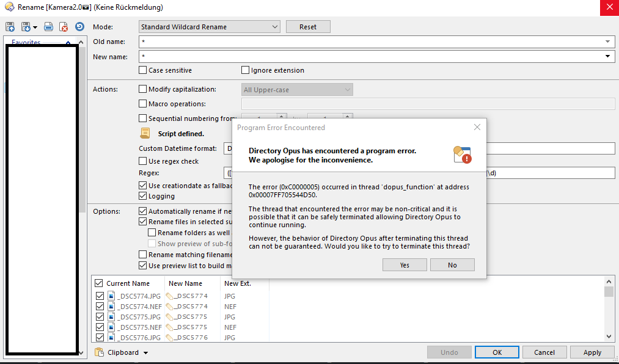Click the pencil icon in the _DSC5775.NEF row
The width and height of the screenshot is (619, 364).
pos(169,327)
